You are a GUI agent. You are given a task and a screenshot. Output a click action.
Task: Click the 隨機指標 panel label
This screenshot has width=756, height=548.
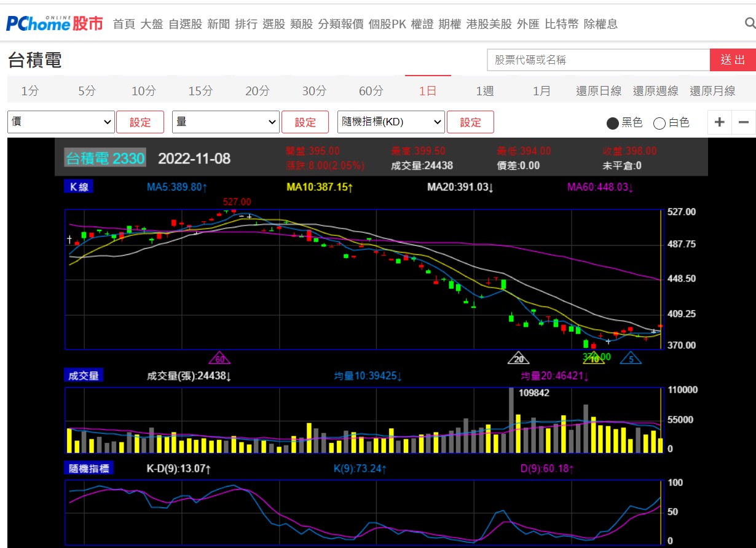click(x=89, y=468)
